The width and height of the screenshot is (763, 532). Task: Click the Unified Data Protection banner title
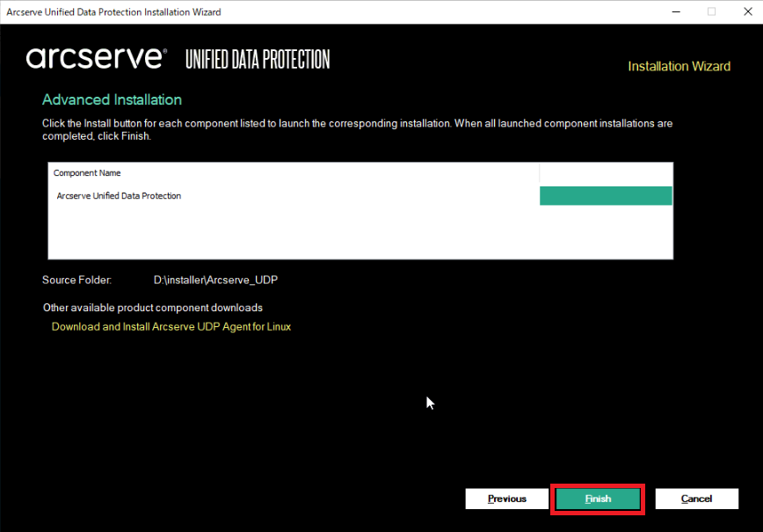click(258, 60)
